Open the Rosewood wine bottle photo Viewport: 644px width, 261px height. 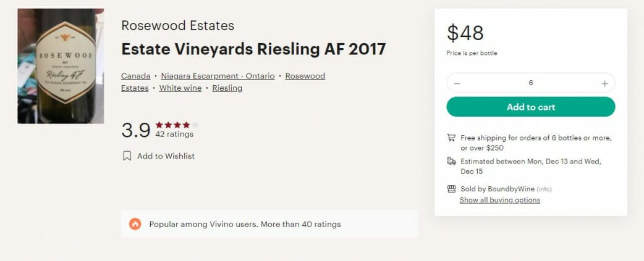61,66
